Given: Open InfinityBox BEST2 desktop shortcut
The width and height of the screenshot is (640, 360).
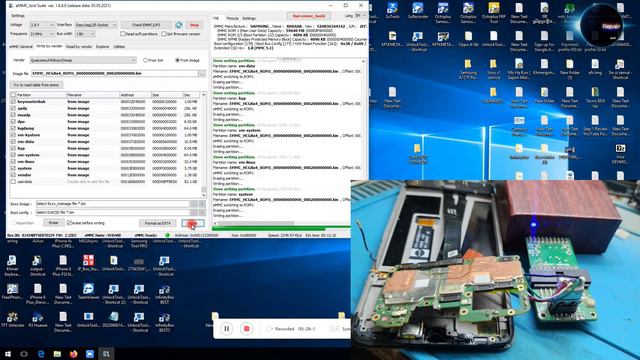Looking at the screenshot, I should (164, 321).
